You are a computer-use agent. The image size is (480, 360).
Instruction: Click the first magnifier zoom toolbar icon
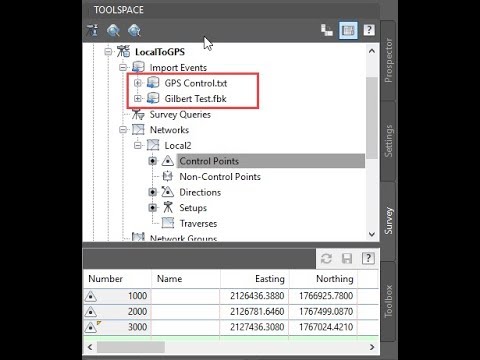point(113,30)
